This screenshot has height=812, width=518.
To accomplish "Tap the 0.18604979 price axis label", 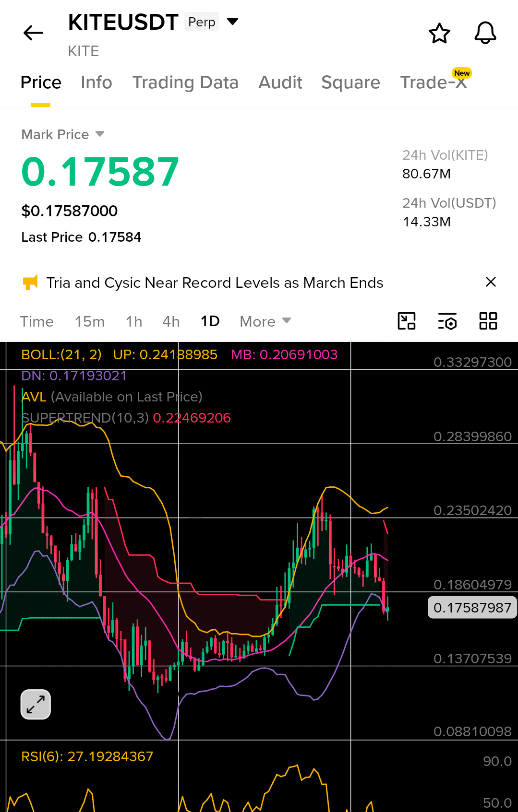I will click(x=472, y=585).
